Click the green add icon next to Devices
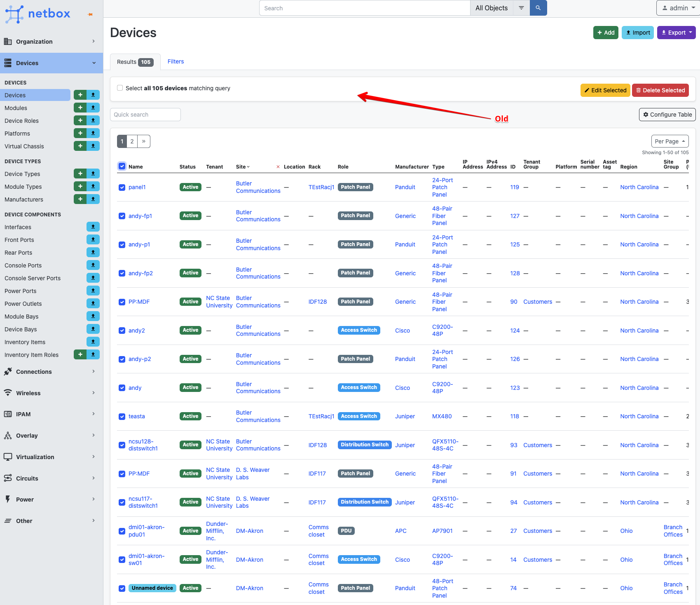 click(x=80, y=95)
